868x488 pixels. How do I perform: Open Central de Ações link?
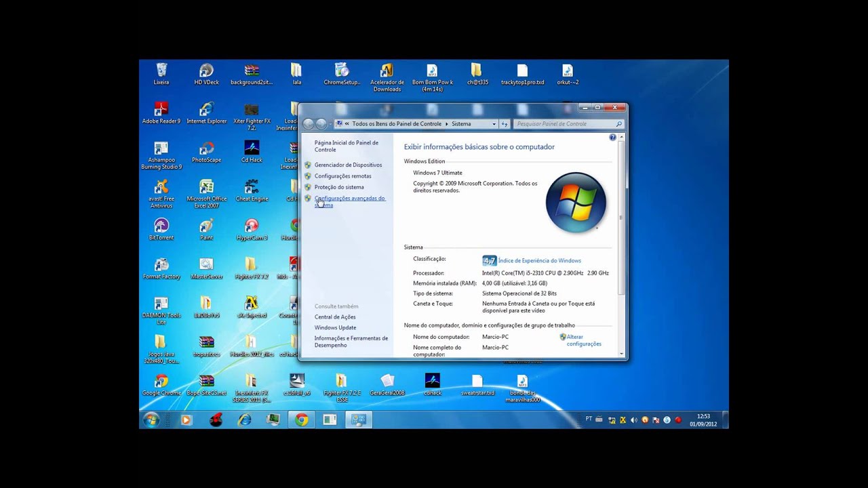[335, 317]
